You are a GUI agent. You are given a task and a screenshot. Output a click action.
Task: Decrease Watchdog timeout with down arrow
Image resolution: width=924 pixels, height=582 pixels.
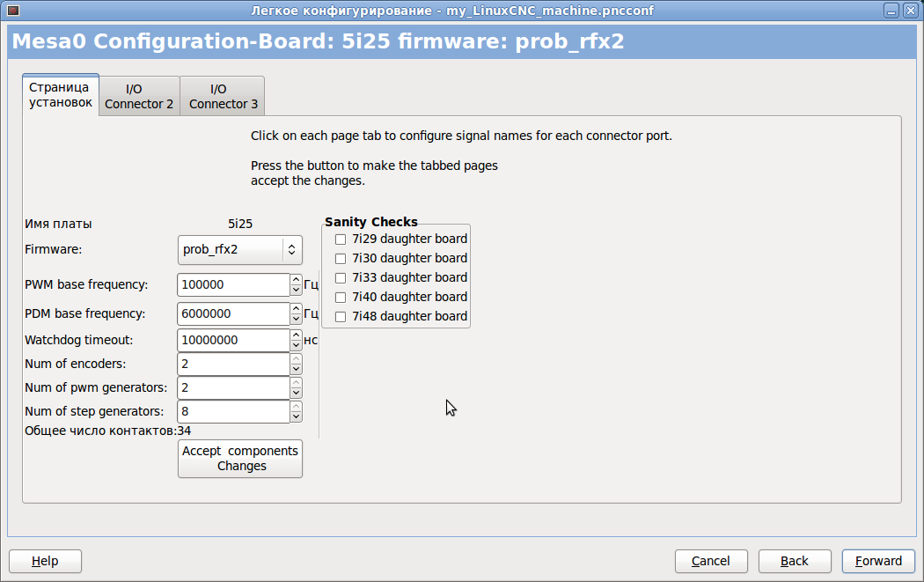(x=296, y=345)
